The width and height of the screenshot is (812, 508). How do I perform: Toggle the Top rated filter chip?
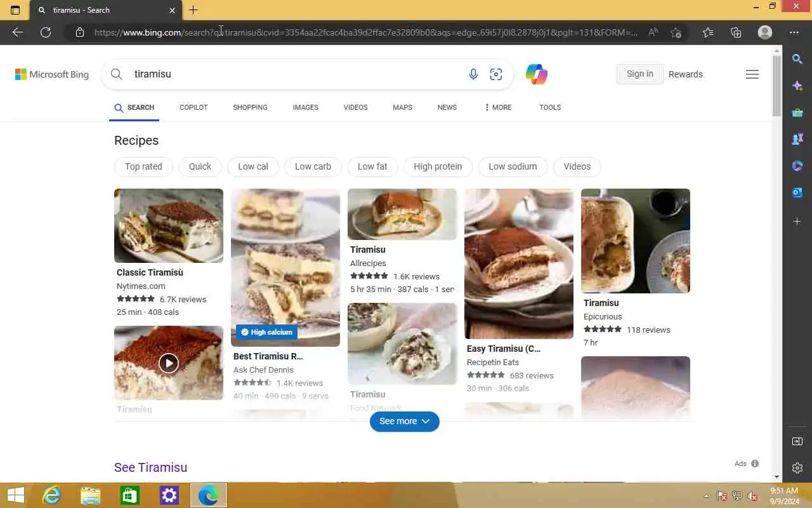tap(143, 166)
